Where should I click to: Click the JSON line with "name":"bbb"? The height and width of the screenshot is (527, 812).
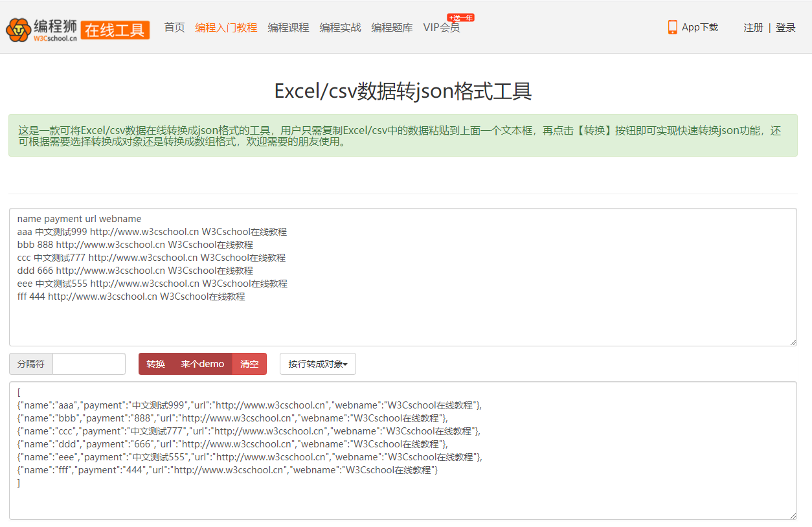pyautogui.click(x=233, y=418)
